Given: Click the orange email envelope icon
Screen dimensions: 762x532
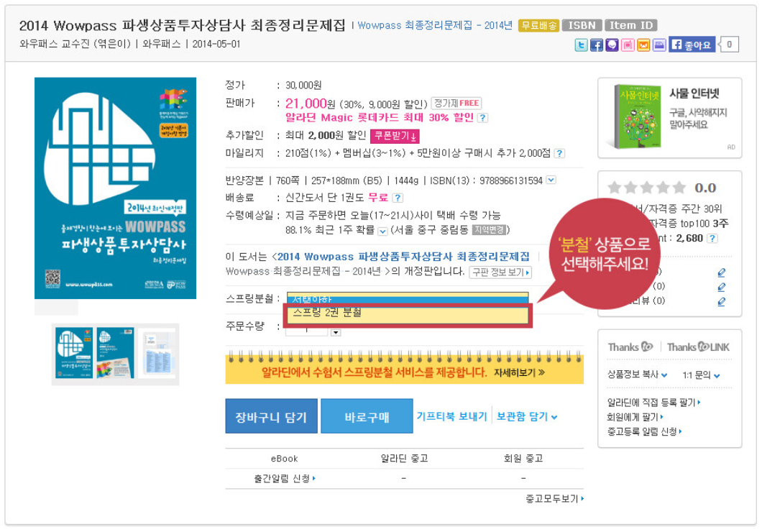Looking at the screenshot, I should [x=643, y=45].
